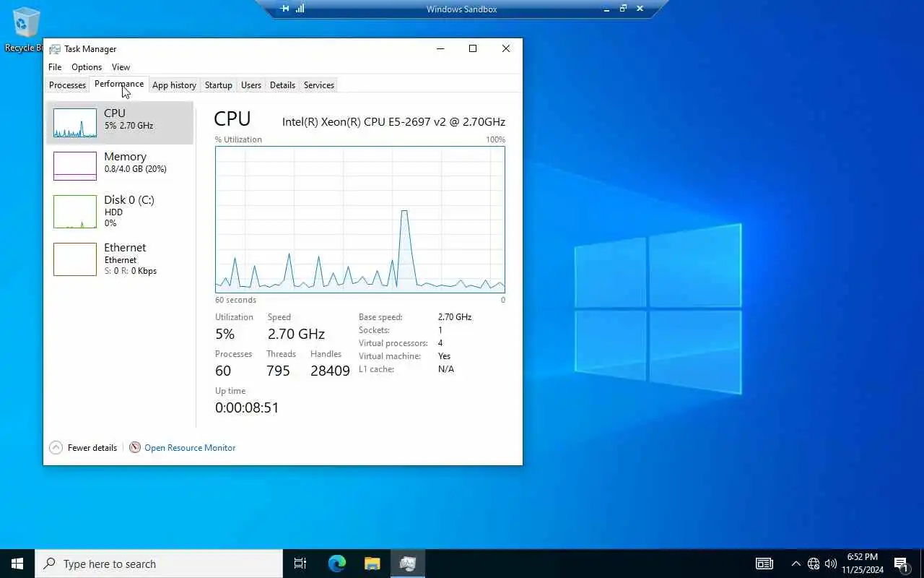
Task: Open Task View on the taskbar
Action: click(x=300, y=564)
